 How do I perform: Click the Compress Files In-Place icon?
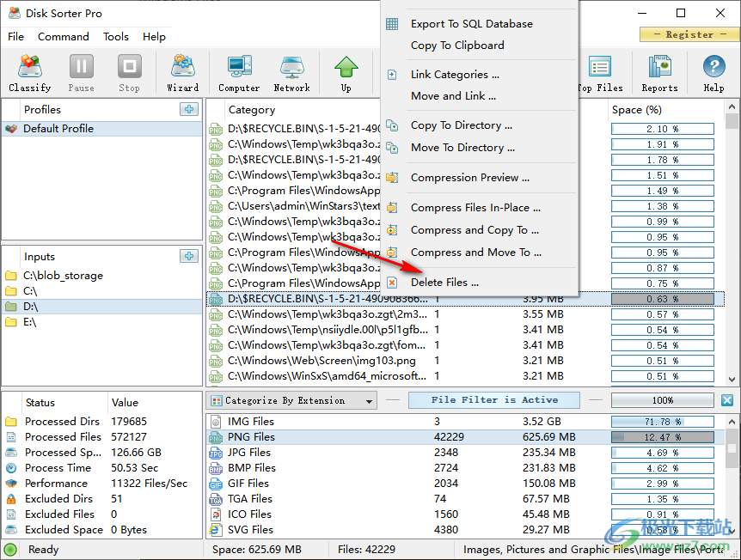point(392,207)
